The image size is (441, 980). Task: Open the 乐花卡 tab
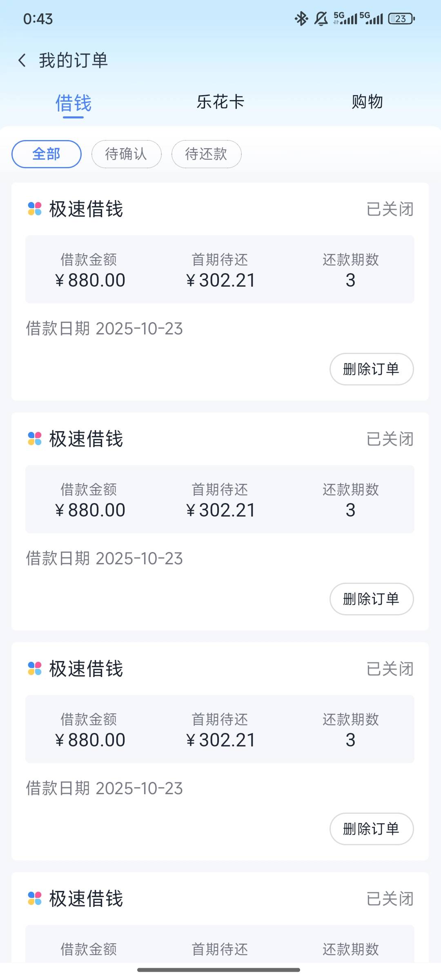pos(220,102)
